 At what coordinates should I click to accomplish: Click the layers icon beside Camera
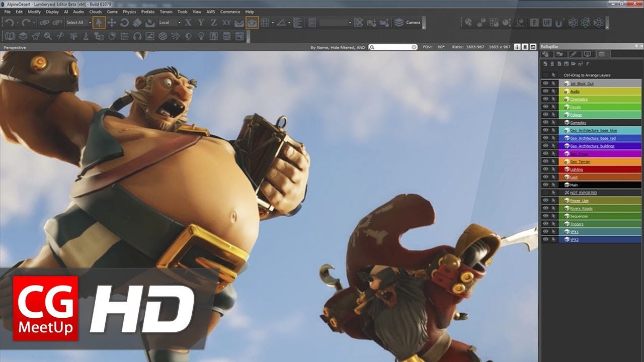pos(399,23)
